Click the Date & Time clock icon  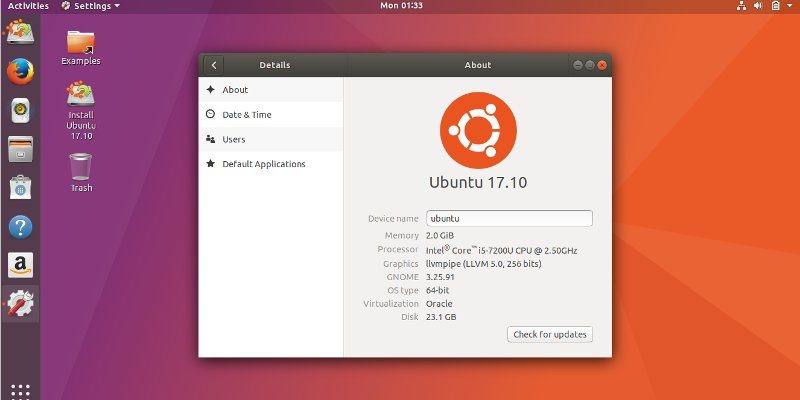pos(210,114)
